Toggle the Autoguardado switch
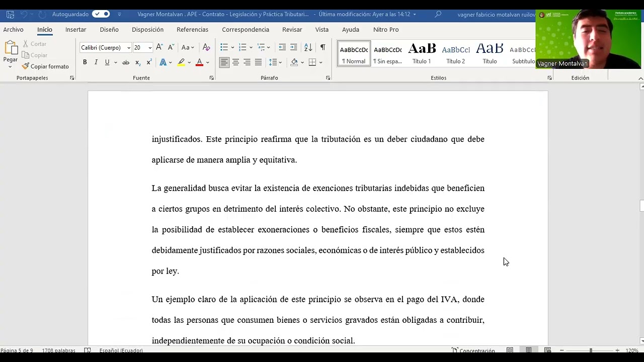The height and width of the screenshot is (362, 644). coord(101,14)
